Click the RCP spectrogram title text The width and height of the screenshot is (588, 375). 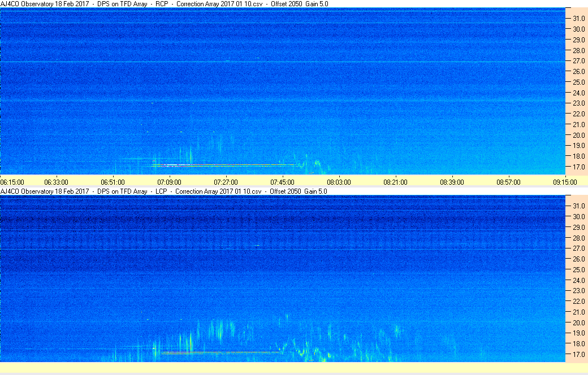[x=165, y=4]
